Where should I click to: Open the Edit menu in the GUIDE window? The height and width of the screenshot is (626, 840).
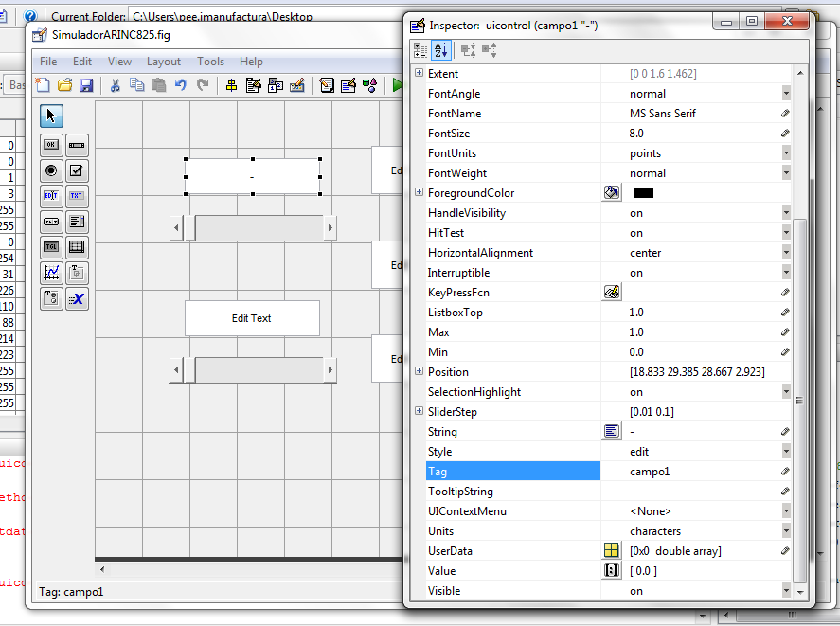pyautogui.click(x=82, y=62)
